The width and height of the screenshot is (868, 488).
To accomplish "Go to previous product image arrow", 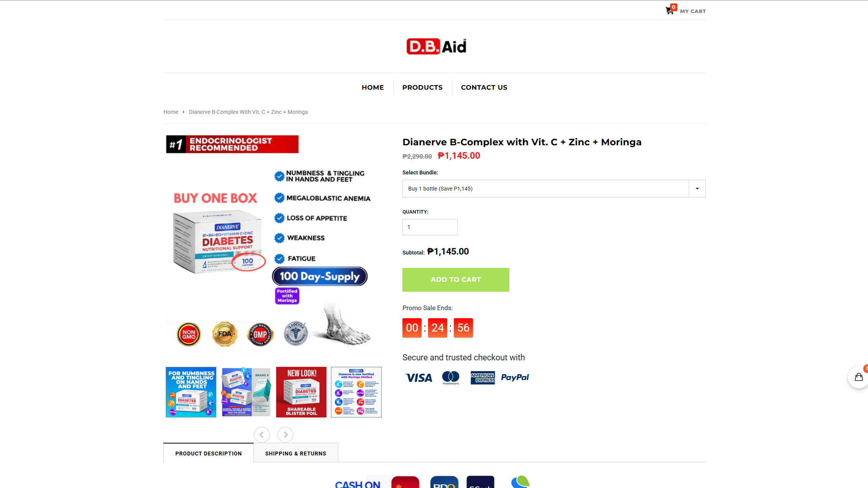I will pyautogui.click(x=262, y=435).
